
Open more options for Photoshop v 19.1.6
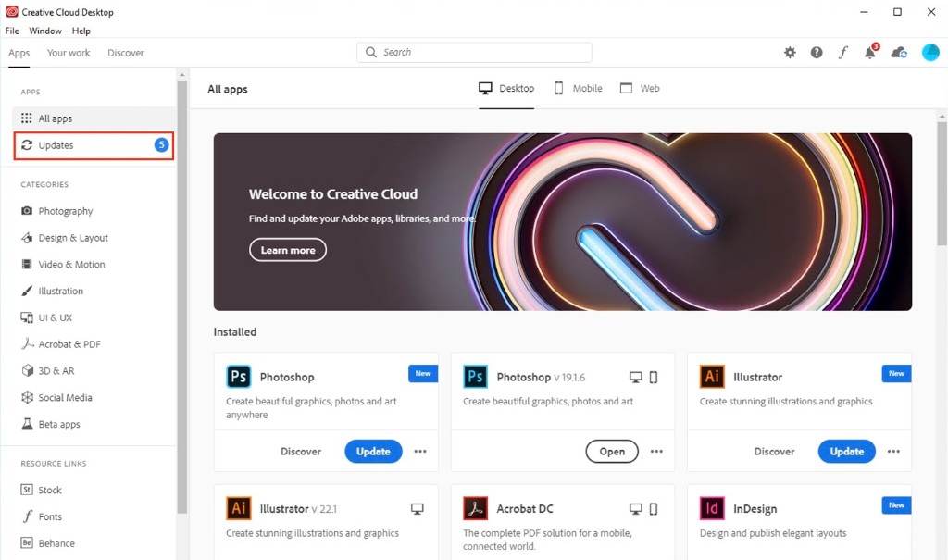tap(656, 451)
